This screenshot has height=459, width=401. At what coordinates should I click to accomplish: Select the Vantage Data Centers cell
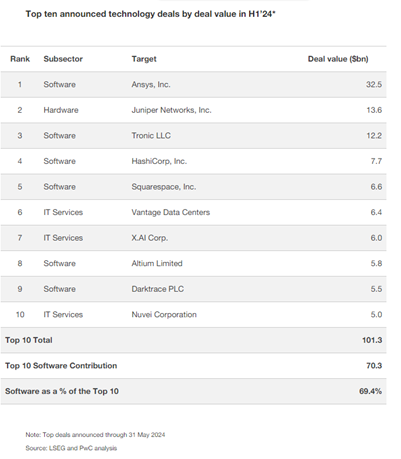(171, 212)
